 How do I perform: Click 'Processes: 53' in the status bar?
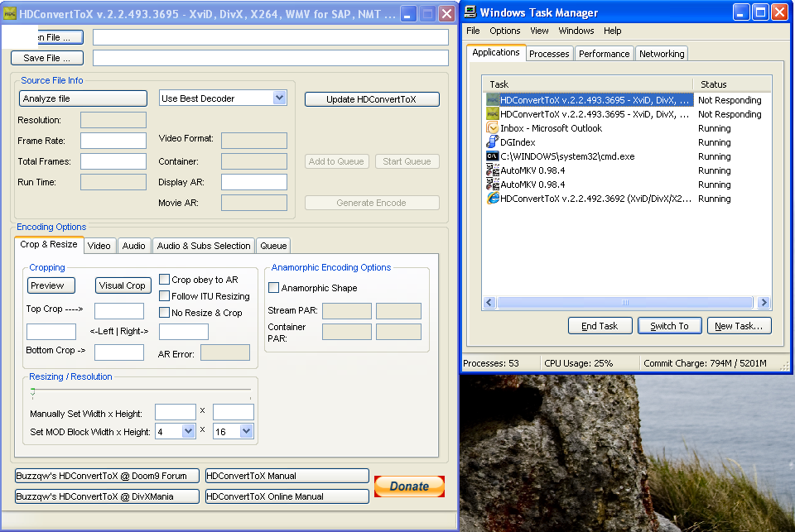tap(491, 363)
